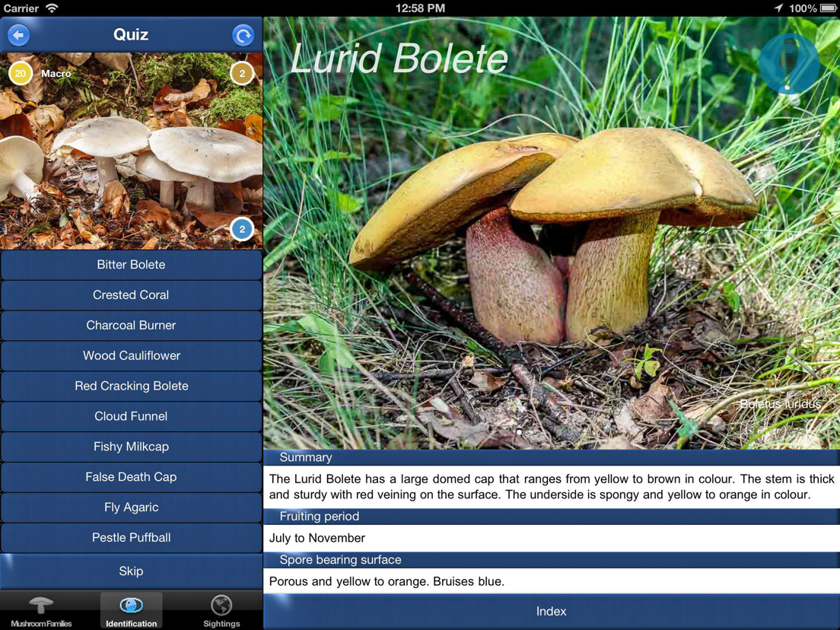
Task: Tap the Spore bearing surface header
Action: 551,560
